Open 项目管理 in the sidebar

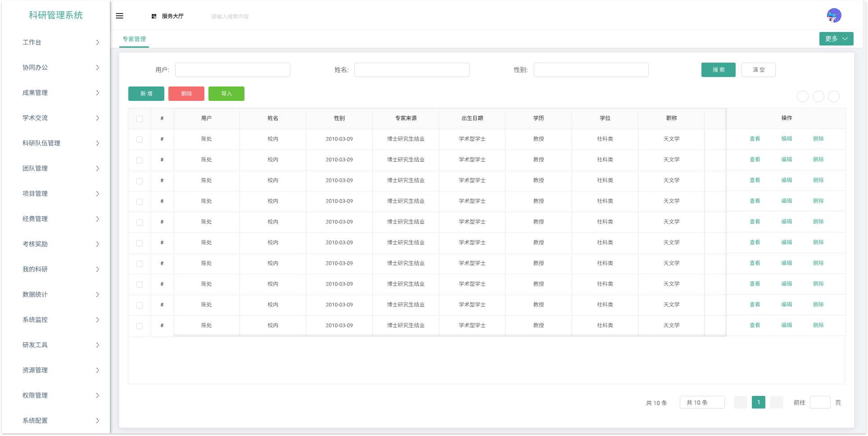[x=60, y=194]
